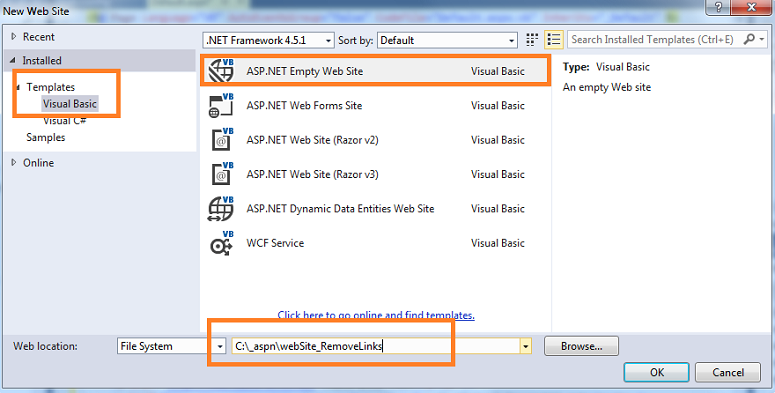Select Visual C# under Templates
The width and height of the screenshot is (775, 393).
[x=65, y=121]
